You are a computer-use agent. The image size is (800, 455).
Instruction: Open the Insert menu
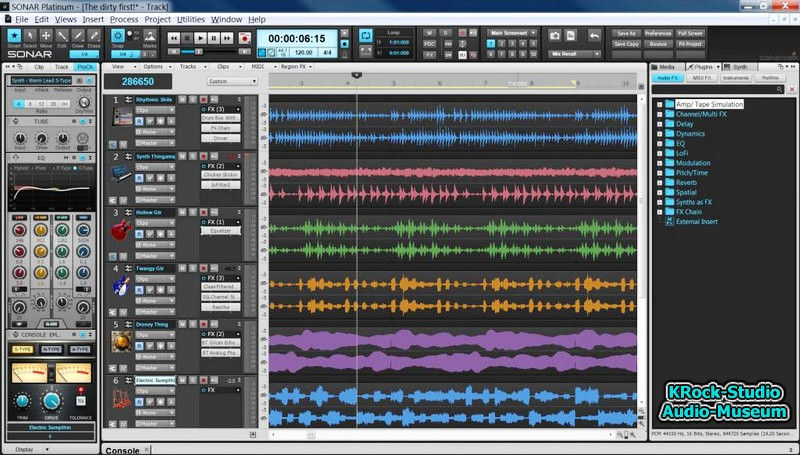click(93, 19)
